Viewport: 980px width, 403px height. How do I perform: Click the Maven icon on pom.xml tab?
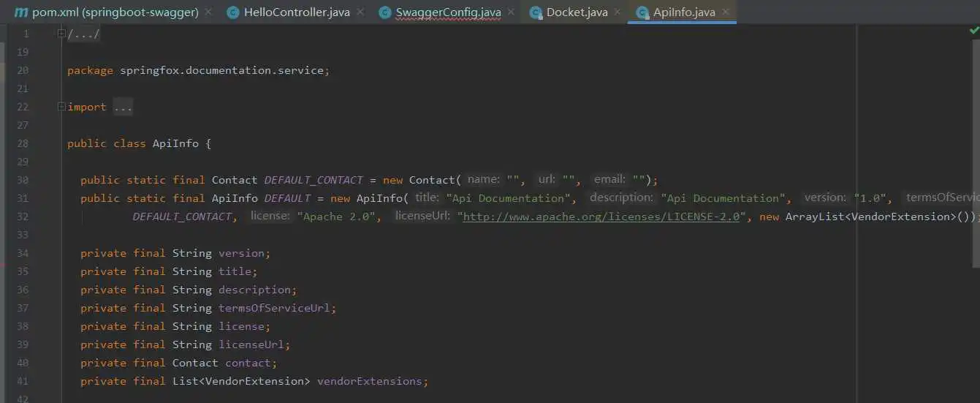[x=20, y=12]
